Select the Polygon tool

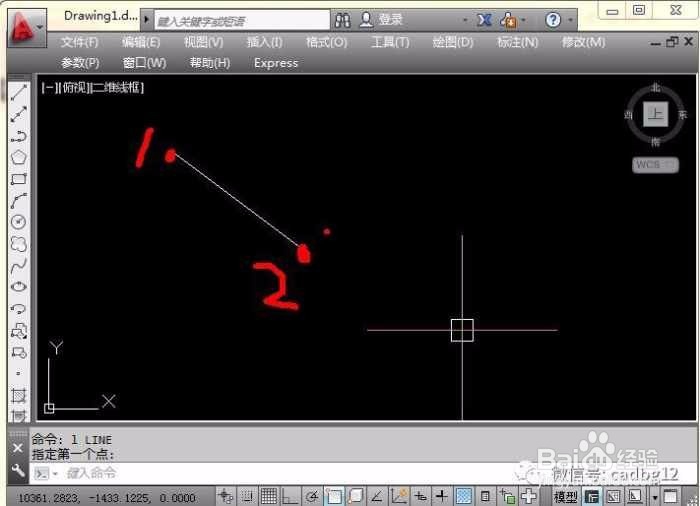point(19,157)
